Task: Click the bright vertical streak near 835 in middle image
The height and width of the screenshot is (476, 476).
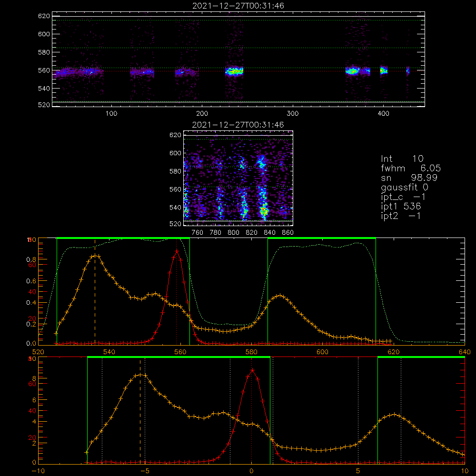Action: click(263, 188)
